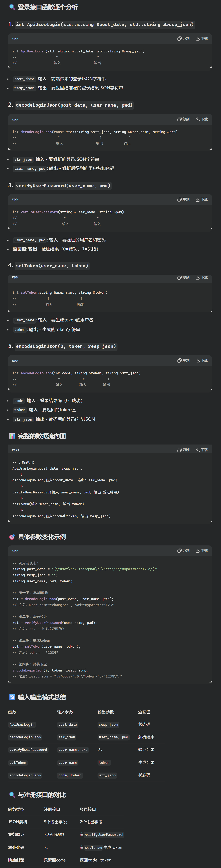Screen dimensions: 221x868
Task: Download the decodeLoginJson signature code block
Action: 202,119
